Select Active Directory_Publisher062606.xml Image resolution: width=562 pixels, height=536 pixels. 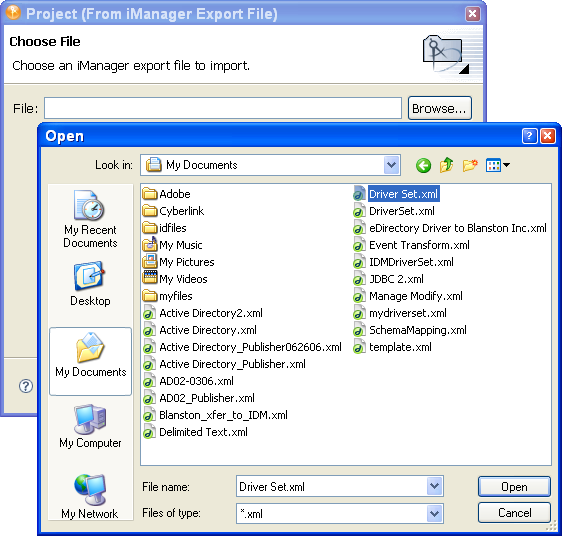click(242, 347)
